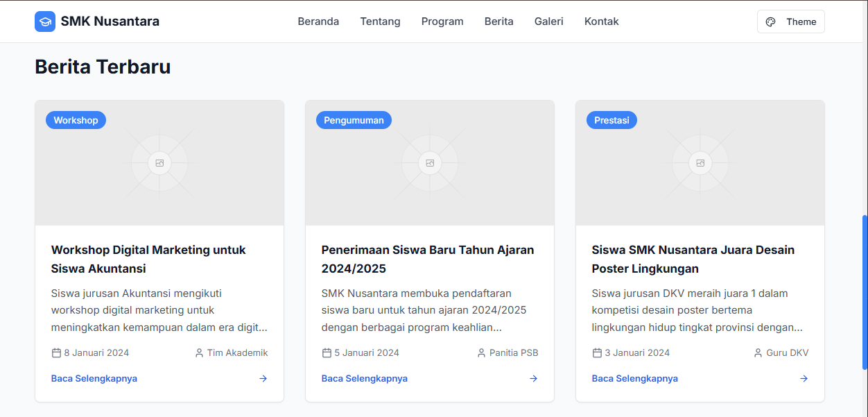Click calendar icon beside 8 Januari 2024
Viewport: 868px width, 417px height.
(56, 352)
